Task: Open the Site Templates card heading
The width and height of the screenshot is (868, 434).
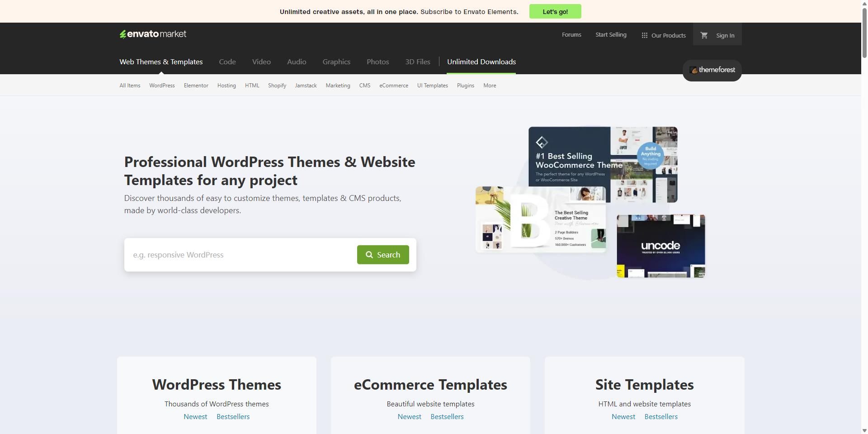Action: click(644, 385)
